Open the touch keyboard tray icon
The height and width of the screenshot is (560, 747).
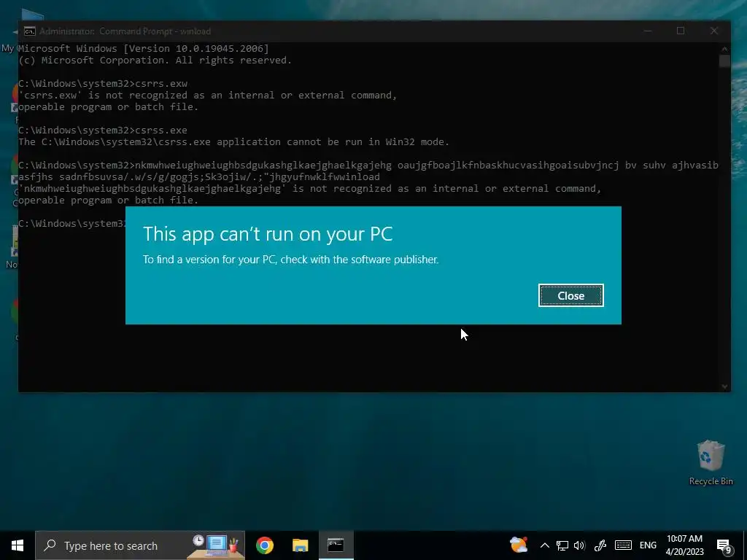click(623, 545)
